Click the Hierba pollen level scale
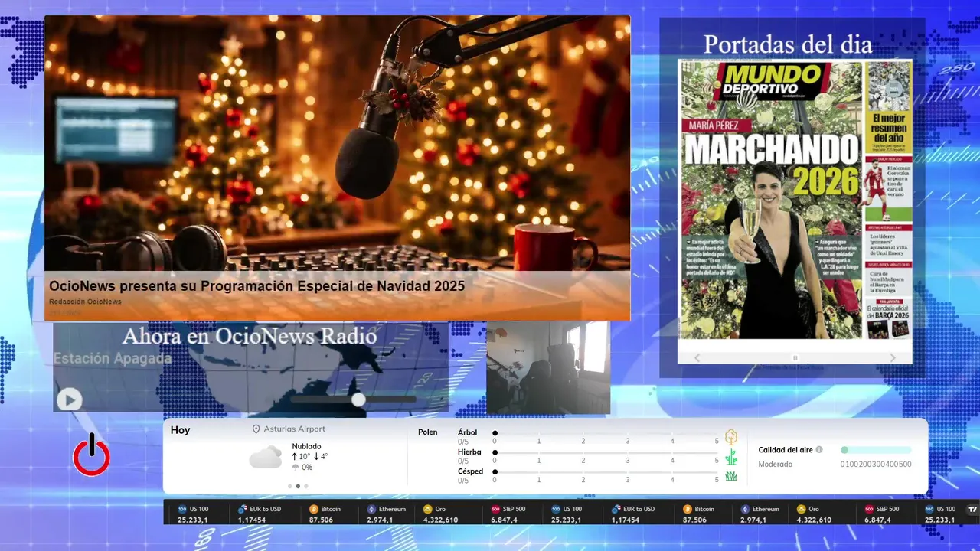Viewport: 980px width, 551px height. (x=606, y=457)
